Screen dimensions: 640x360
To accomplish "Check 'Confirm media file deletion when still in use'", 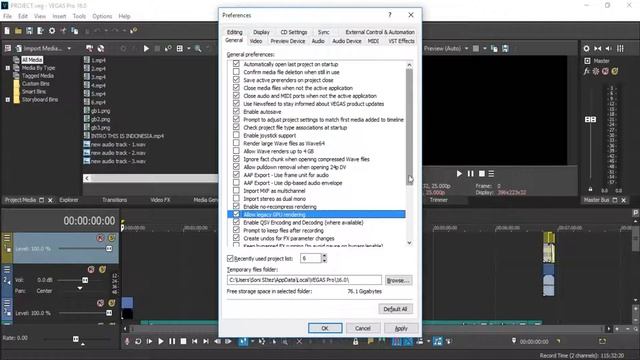I will coord(236,72).
